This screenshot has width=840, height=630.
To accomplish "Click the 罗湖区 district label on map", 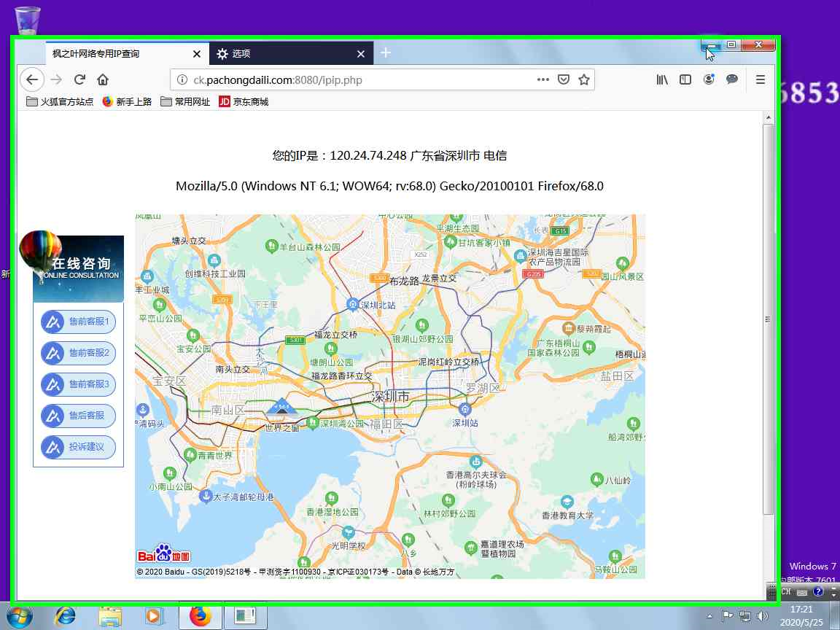I will (x=482, y=388).
